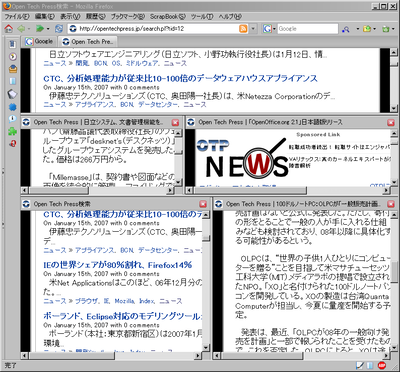Expand the Google search engine selector

[269, 29]
